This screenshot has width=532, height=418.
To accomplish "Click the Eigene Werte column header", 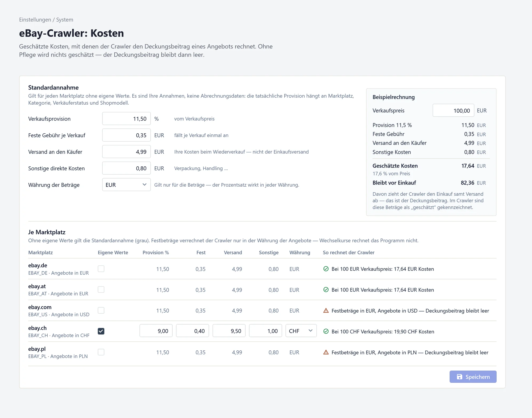I will tap(113, 252).
